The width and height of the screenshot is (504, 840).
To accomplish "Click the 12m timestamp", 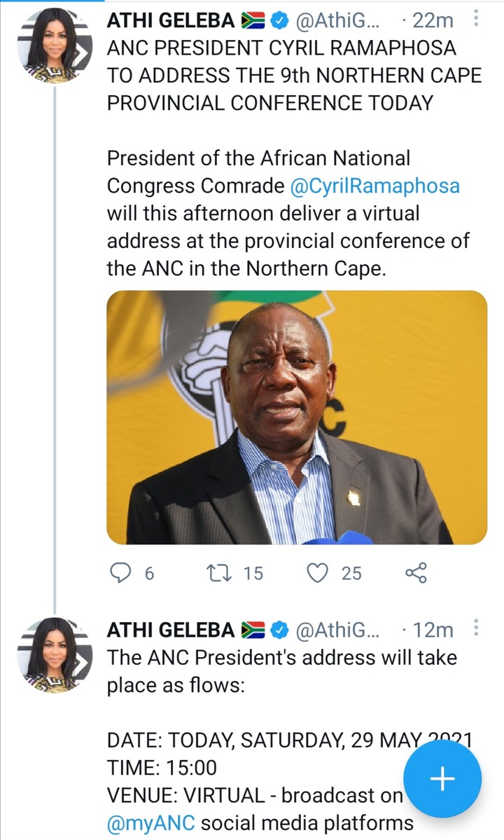I will [x=433, y=630].
